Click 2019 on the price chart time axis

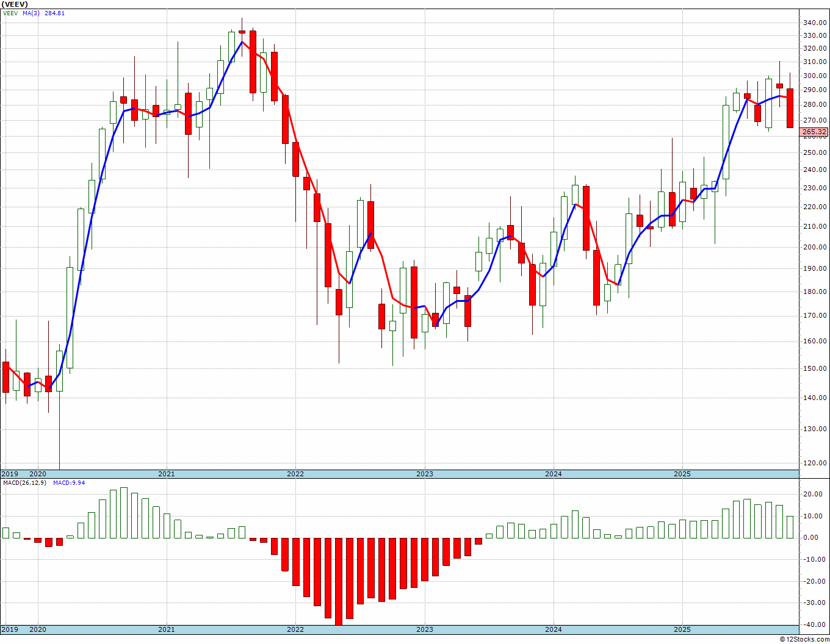coord(9,474)
